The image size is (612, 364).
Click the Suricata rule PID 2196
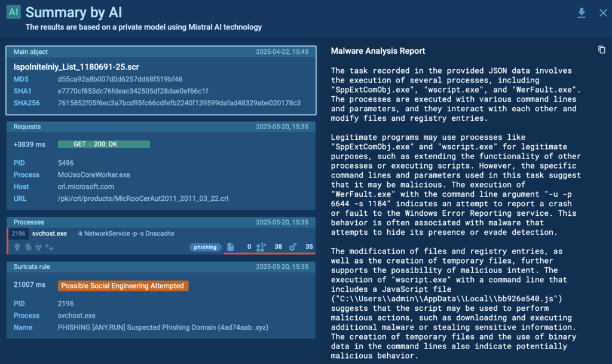[66, 304]
